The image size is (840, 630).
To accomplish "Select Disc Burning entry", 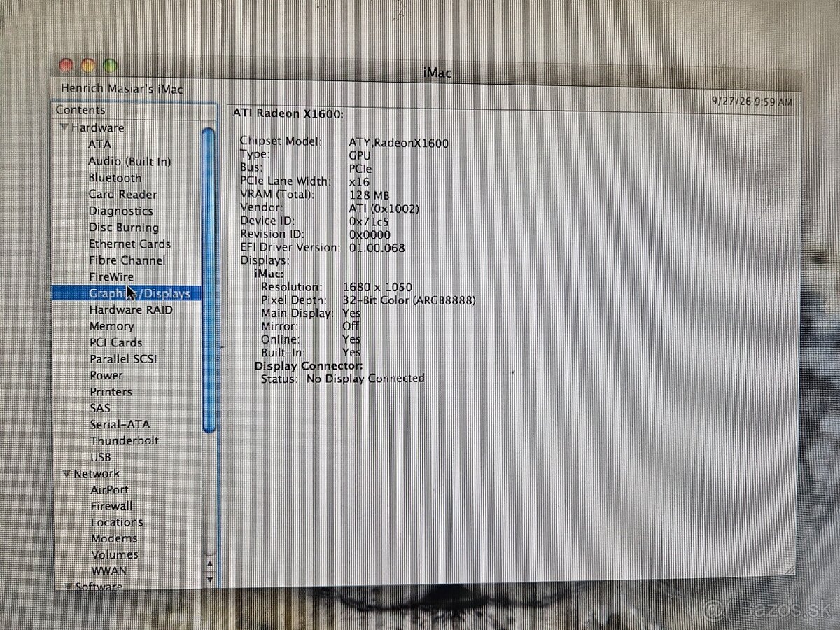I will click(124, 227).
